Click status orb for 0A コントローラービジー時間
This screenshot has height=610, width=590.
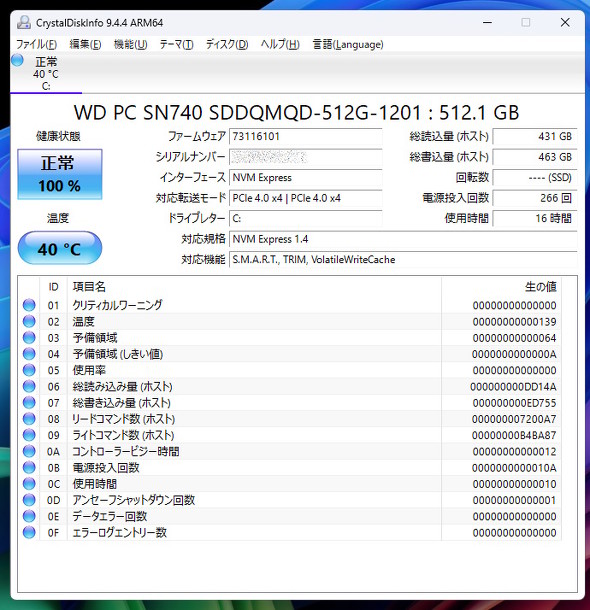[29, 451]
